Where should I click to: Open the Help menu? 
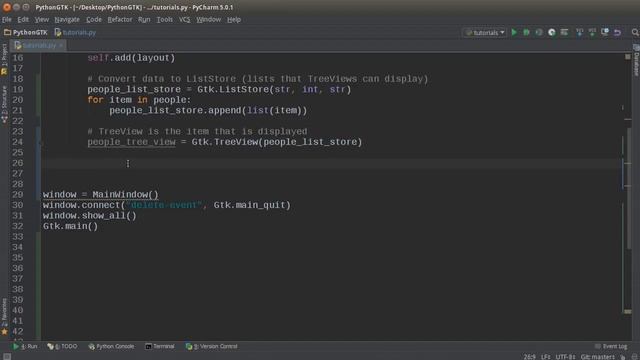point(234,20)
